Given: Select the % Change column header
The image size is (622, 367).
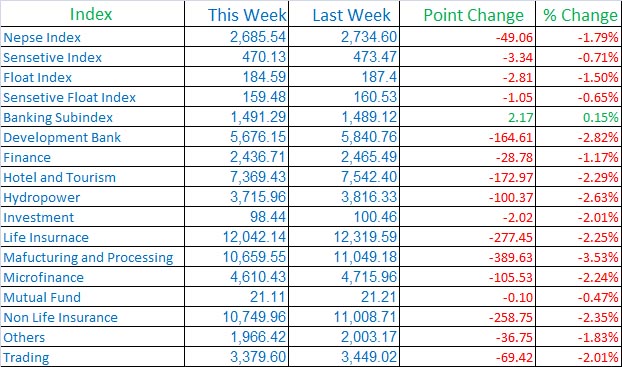Looking at the screenshot, I should click(x=580, y=15).
